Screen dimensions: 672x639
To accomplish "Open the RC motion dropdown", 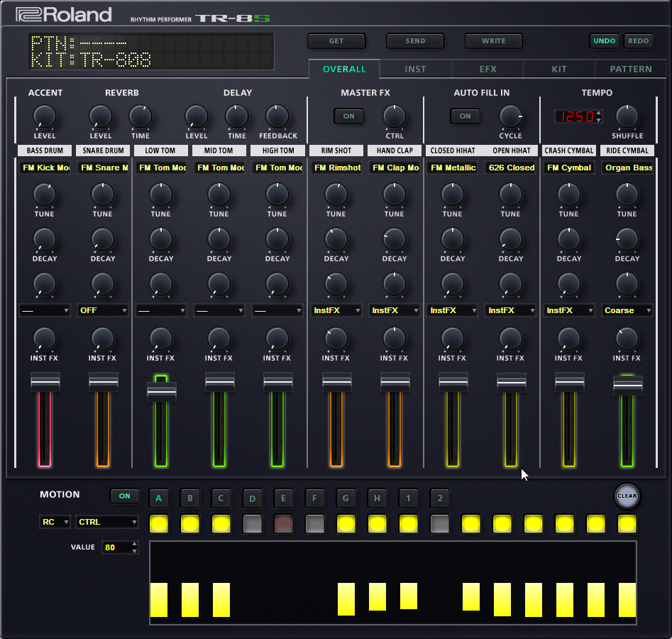I will (55, 522).
